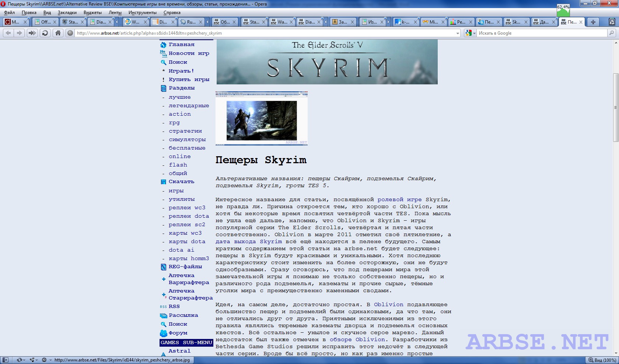This screenshot has height=364, width=619.
Task: Switch to the 'Off...' tab
Action: pyautogui.click(x=45, y=22)
